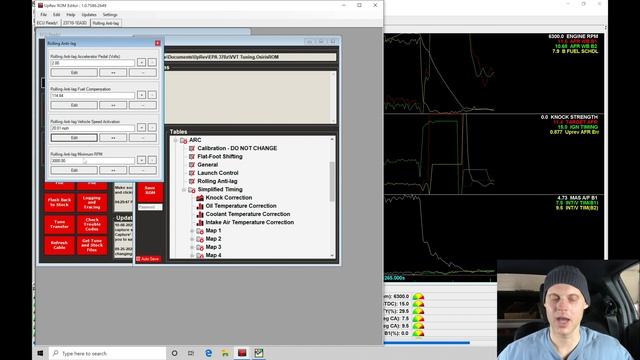640x360 pixels.
Task: Click the + stepper for Fuel Compensation value
Action: click(141, 95)
